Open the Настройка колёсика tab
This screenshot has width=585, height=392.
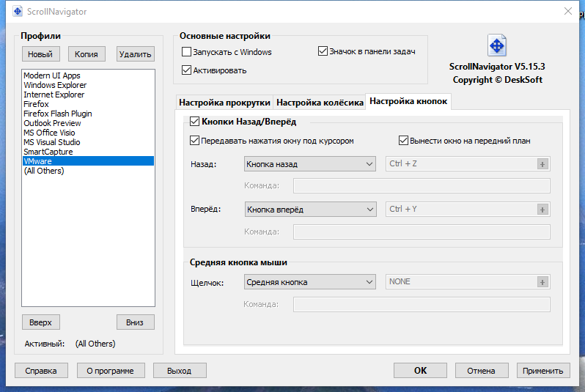click(320, 103)
